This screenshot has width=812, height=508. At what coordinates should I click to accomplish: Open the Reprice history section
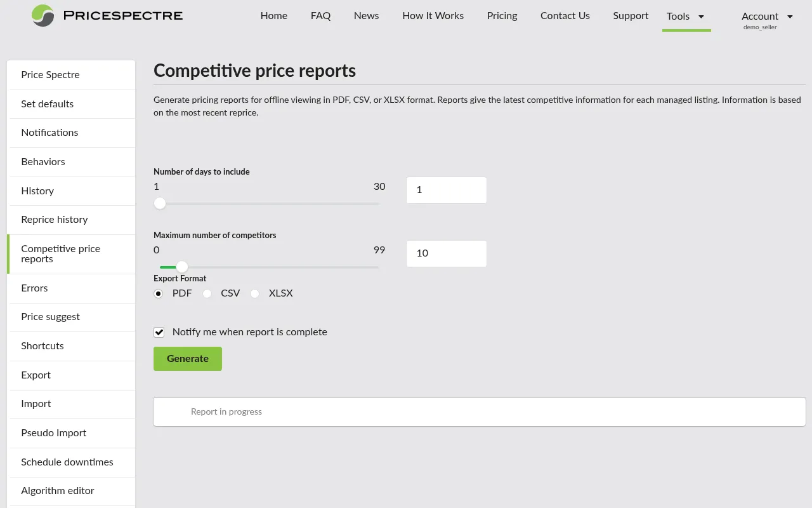[56, 220]
